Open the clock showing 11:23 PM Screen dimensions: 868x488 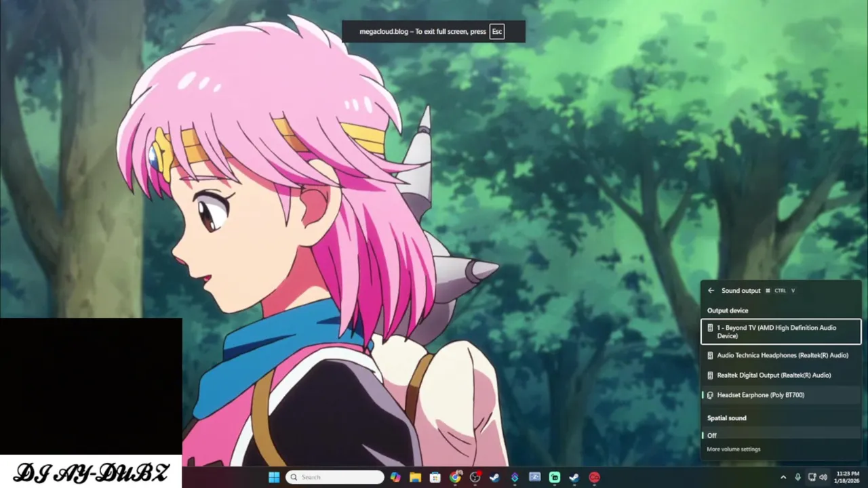[848, 477]
